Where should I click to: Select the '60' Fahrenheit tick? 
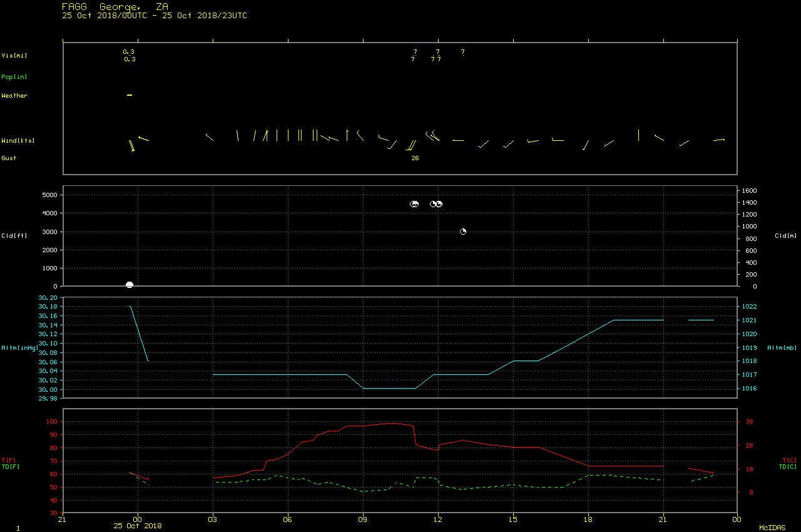pos(54,474)
